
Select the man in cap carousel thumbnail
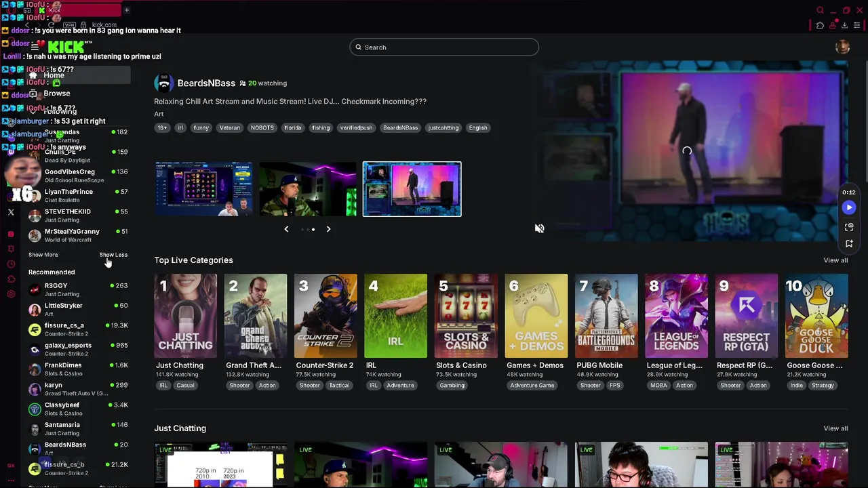307,189
